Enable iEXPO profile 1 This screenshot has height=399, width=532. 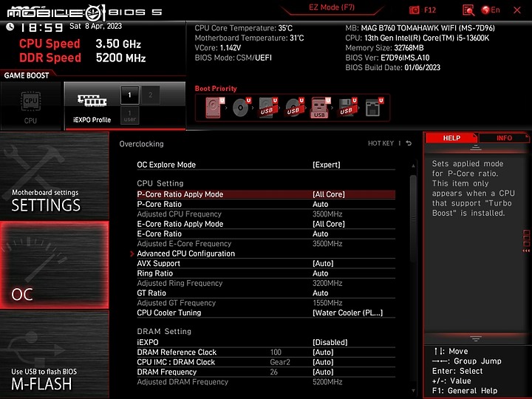[129, 95]
